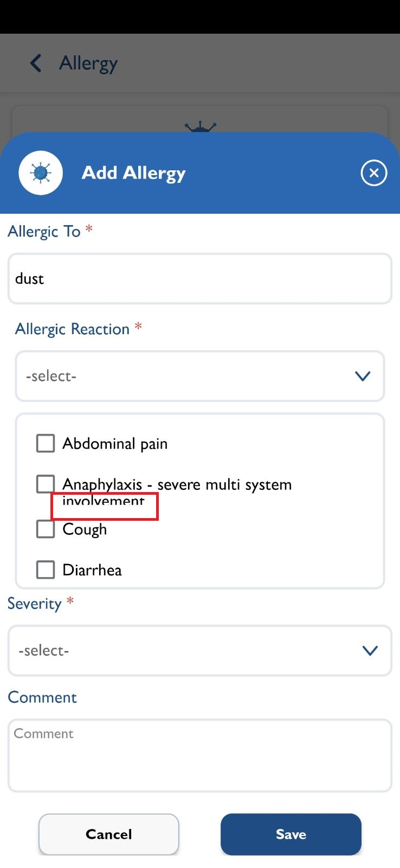The image size is (400, 868).
Task: Go back using the Allergy header arrow
Action: point(36,63)
